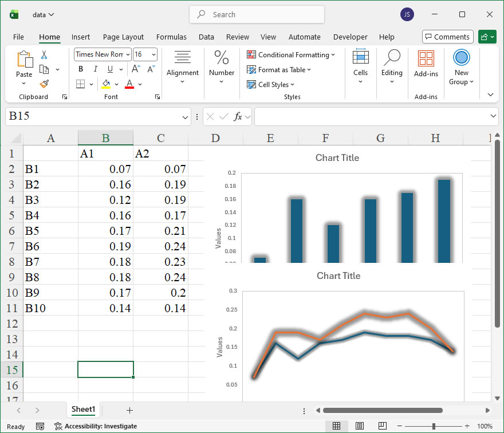Switch to the Formulas tab
504x433 pixels.
pyautogui.click(x=171, y=37)
